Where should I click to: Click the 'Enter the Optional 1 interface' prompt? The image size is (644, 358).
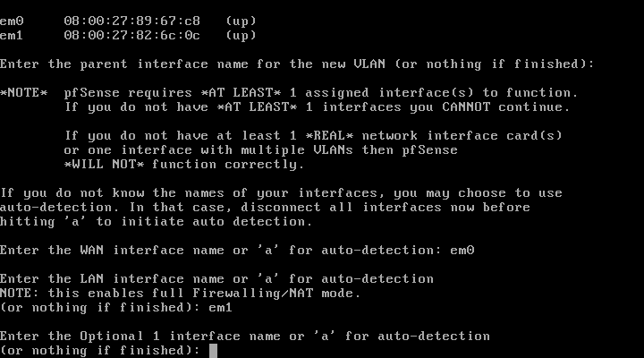click(x=245, y=337)
